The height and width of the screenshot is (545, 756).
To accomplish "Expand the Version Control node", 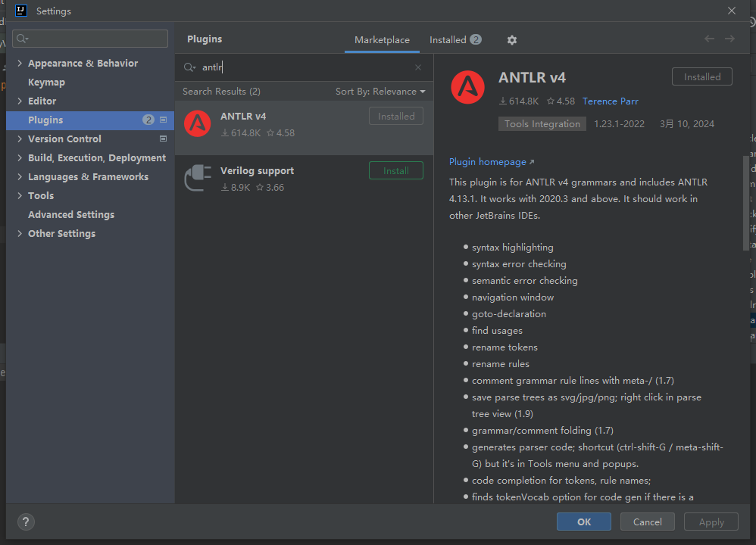I will click(x=20, y=139).
